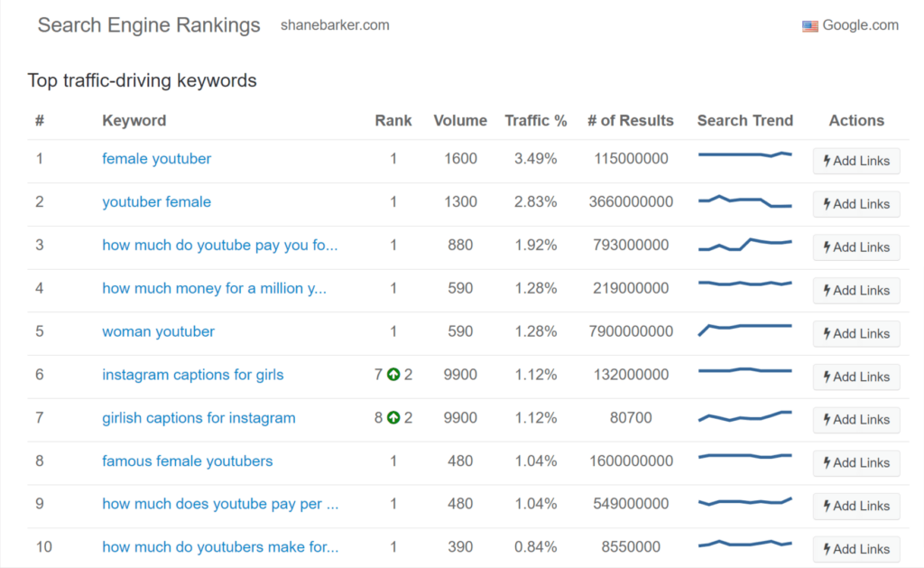
Task: Click the Google.com search engine label
Action: click(860, 25)
